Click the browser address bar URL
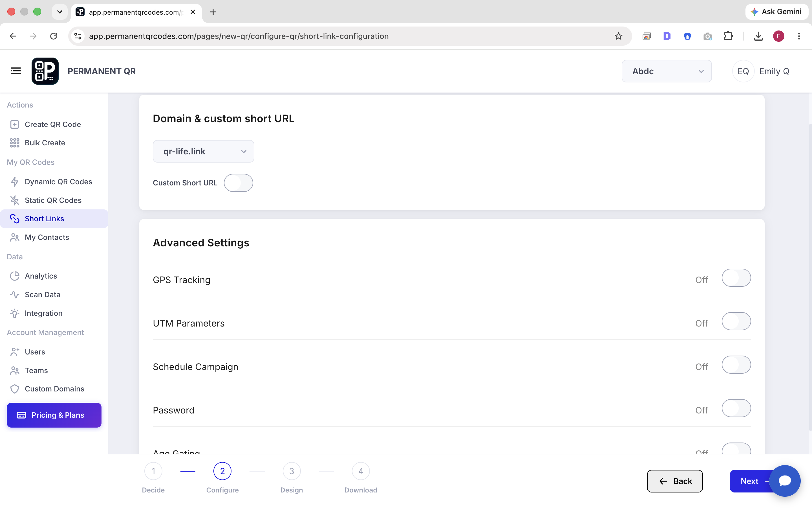812x508 pixels. click(x=239, y=36)
